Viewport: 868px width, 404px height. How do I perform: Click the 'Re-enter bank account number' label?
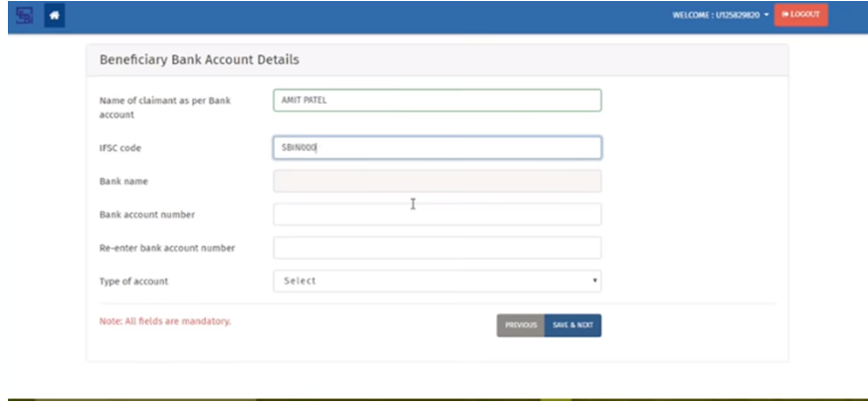[x=167, y=248]
